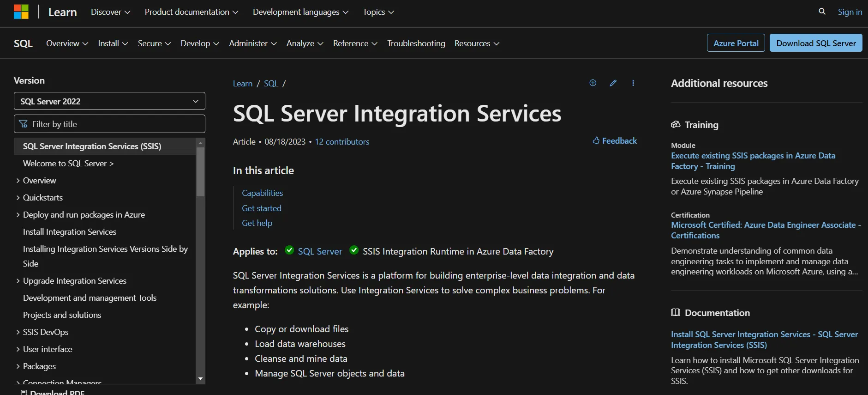868x395 pixels.
Task: Click the filter icon in Filter by title
Action: [x=24, y=124]
